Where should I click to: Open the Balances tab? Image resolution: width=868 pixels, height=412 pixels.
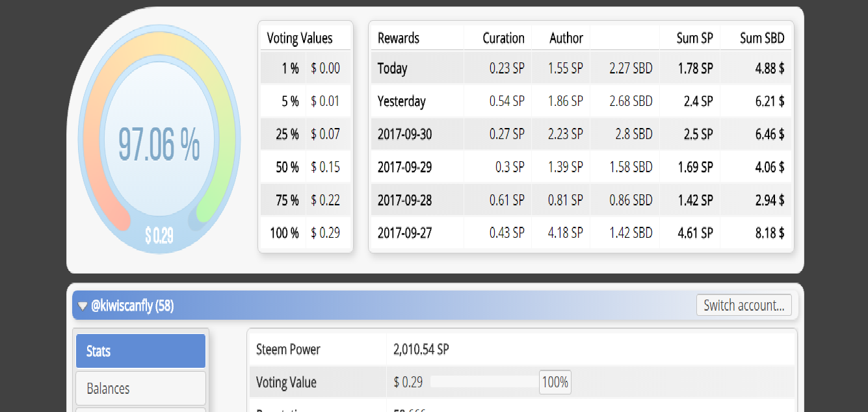pos(140,389)
